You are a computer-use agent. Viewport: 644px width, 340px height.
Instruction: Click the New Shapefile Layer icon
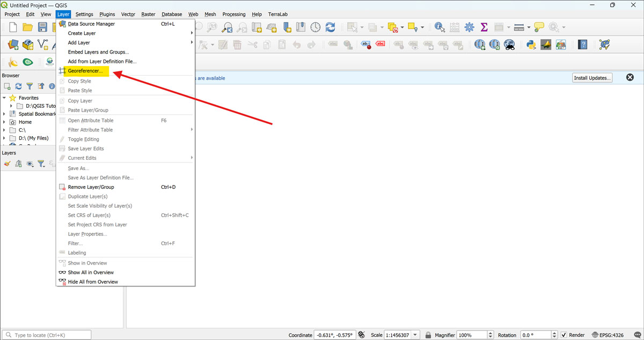tap(42, 45)
